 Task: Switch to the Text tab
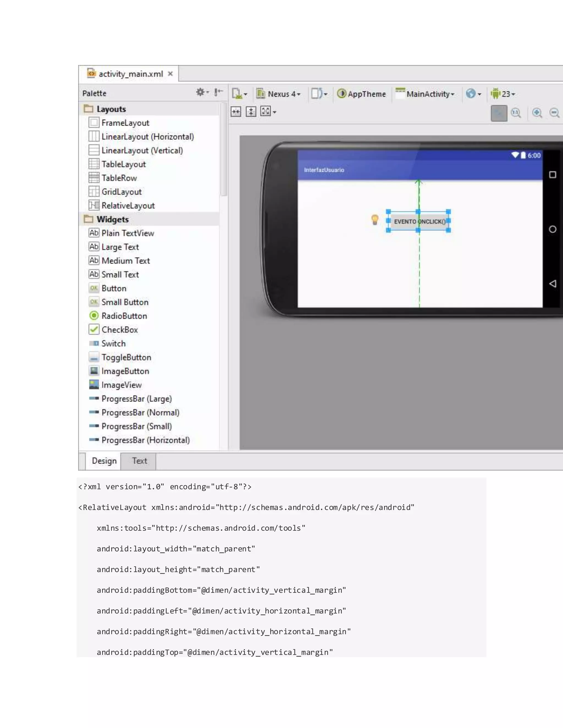(x=139, y=461)
